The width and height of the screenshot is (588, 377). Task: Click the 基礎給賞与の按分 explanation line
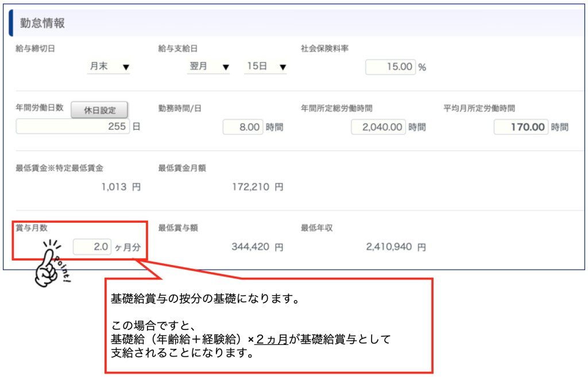[x=206, y=299]
